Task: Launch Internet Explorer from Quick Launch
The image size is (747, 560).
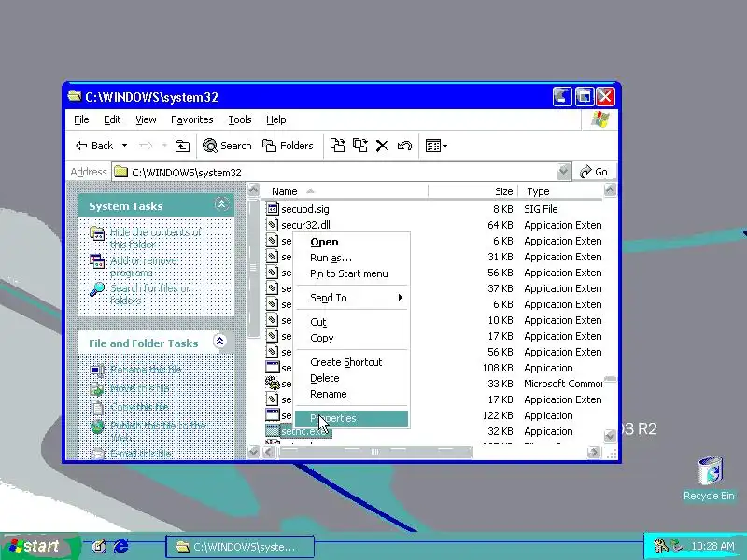Action: pyautogui.click(x=121, y=546)
